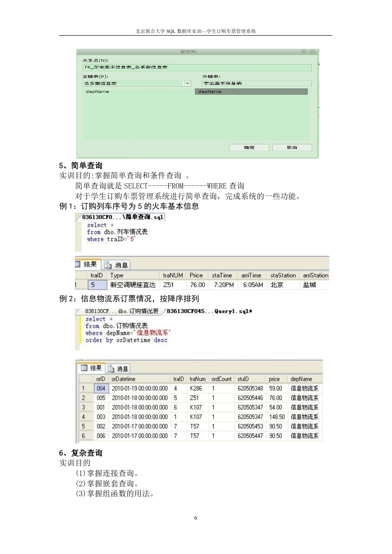392x554 pixels.
Task: Cancel the dialog with the 取消 button
Action: coord(292,148)
